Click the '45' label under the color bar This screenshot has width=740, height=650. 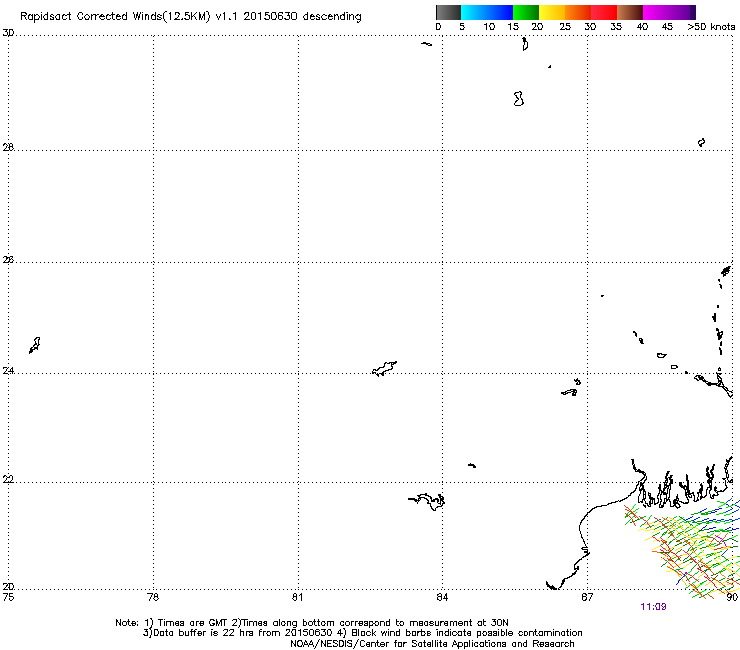(x=667, y=27)
